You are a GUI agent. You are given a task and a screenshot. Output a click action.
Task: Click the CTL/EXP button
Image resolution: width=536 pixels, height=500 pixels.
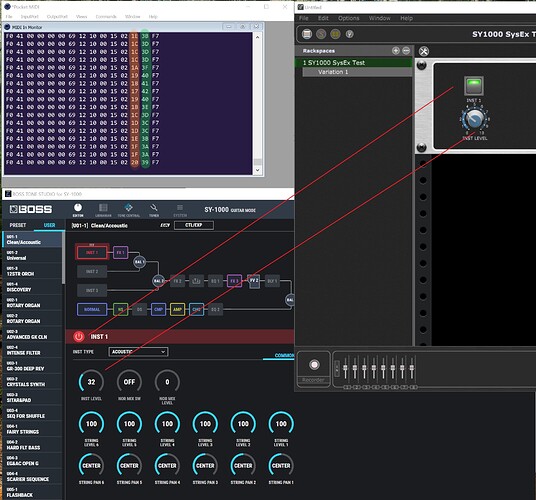194,225
